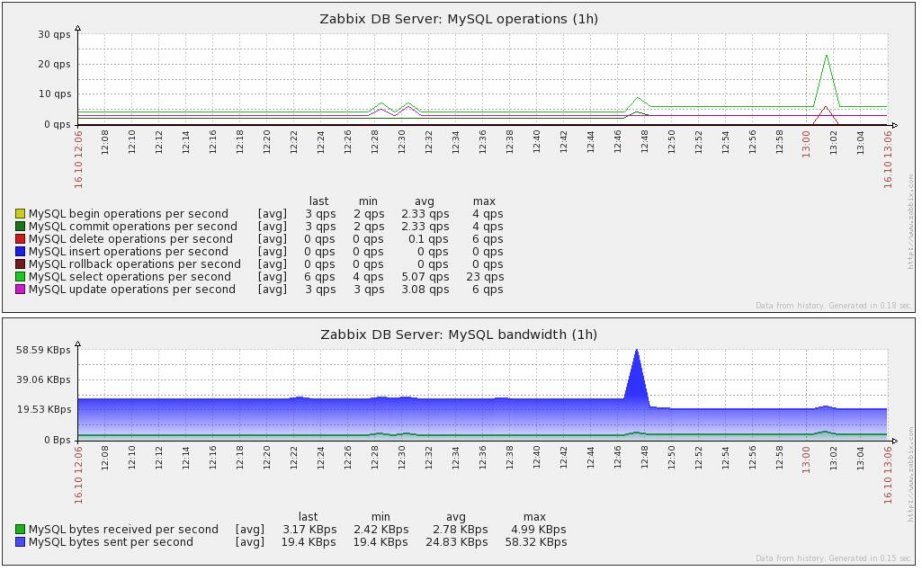Click the 20 qps y-axis label
The image size is (922, 571).
[x=54, y=64]
